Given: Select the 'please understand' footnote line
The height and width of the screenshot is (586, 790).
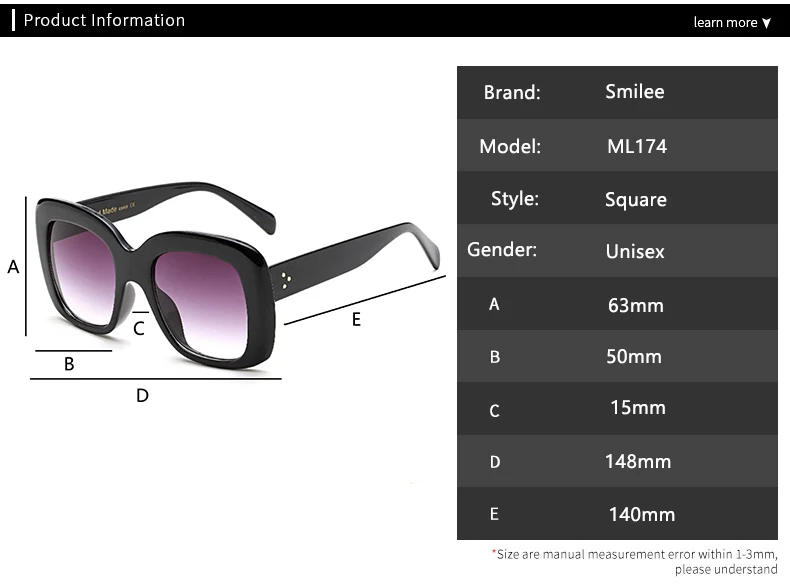Looking at the screenshot, I should pos(726,569).
